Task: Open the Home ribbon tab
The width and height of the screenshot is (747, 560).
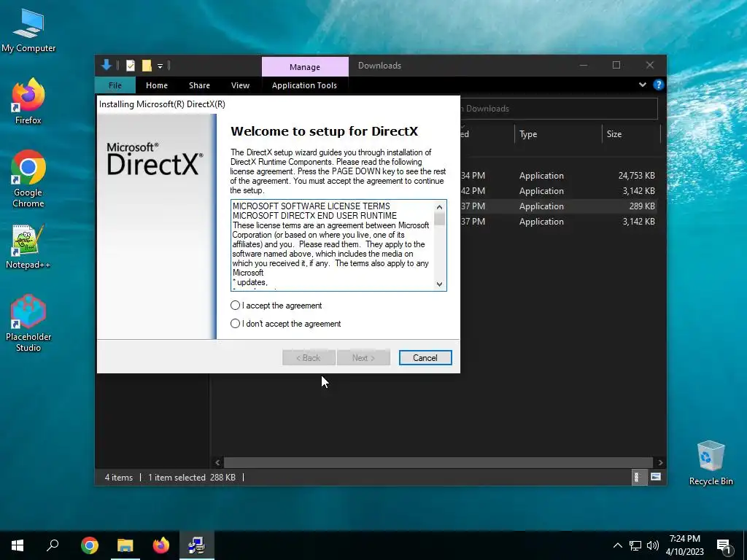Action: [157, 85]
